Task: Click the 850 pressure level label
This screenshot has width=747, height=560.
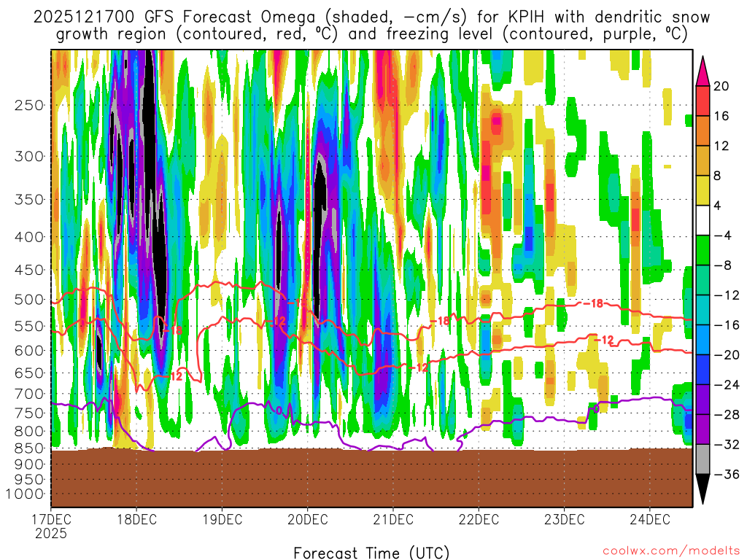Action: click(29, 448)
